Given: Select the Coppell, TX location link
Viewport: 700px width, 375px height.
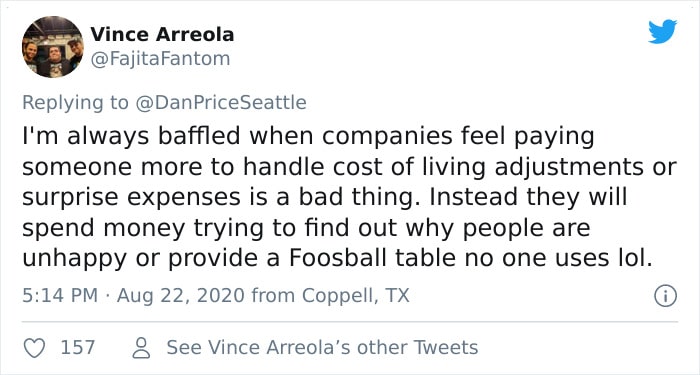Looking at the screenshot, I should [355, 296].
